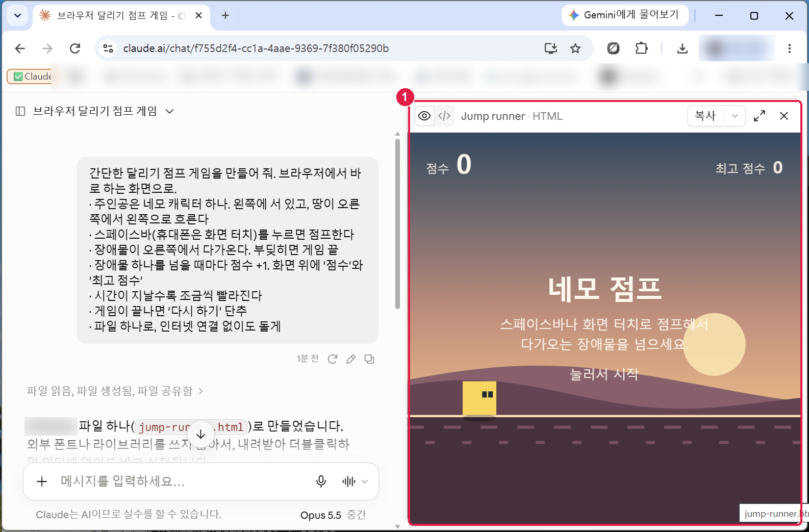The width and height of the screenshot is (809, 532).
Task: Switch artifact to preview eye view
Action: pyautogui.click(x=424, y=116)
